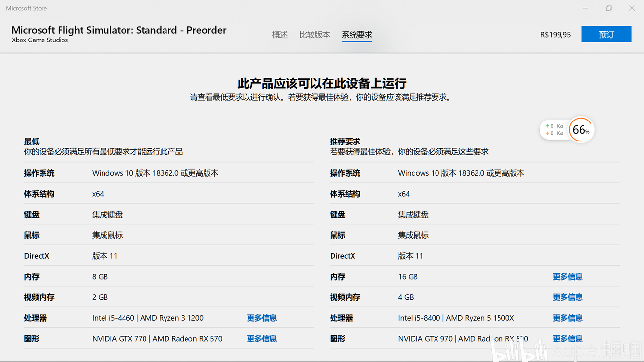Switch to the 比较版本 tab
Viewport: 644px width, 362px height.
tap(314, 35)
